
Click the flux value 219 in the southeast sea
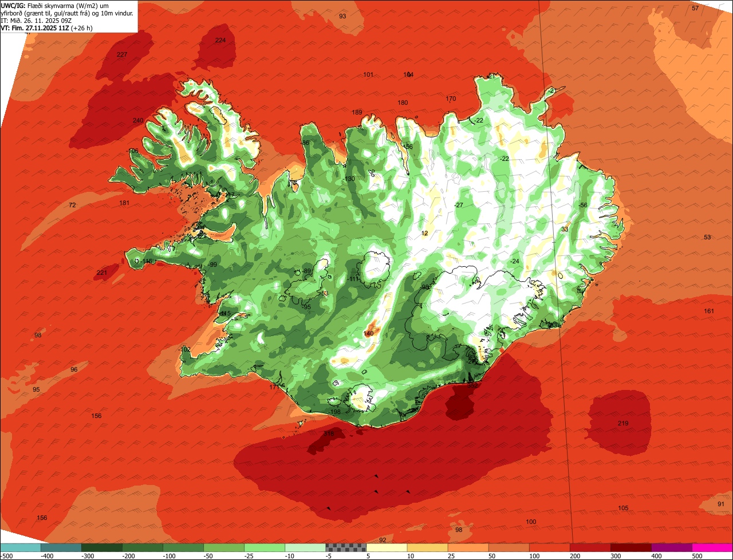(x=624, y=423)
